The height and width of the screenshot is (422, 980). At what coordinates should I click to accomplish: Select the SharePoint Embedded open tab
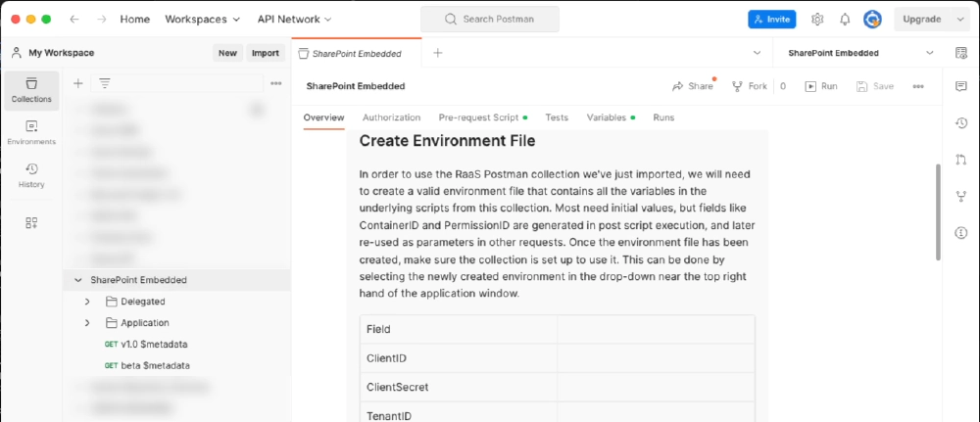click(357, 53)
